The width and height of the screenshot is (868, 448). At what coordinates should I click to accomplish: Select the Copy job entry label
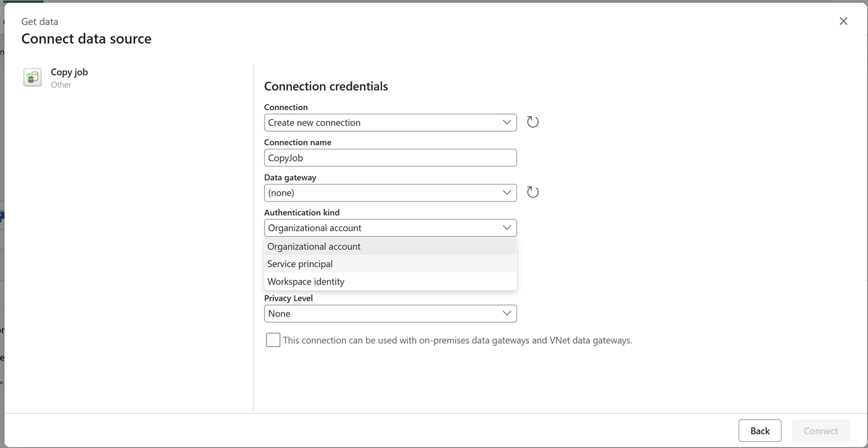69,72
